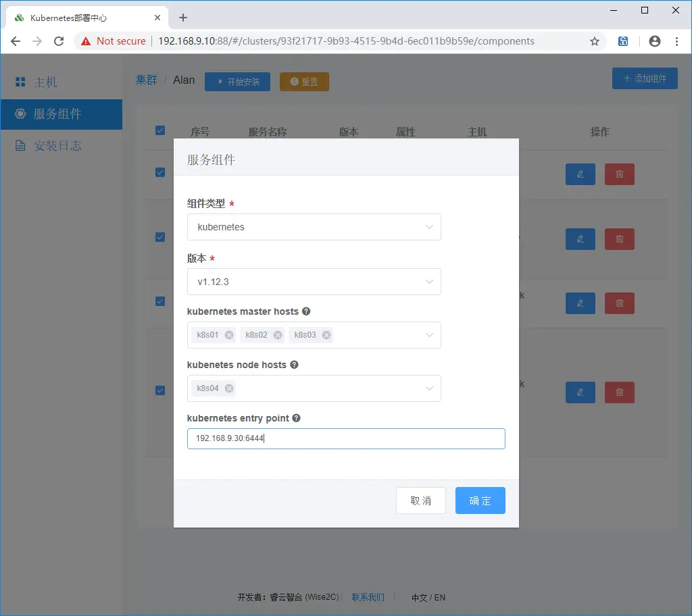Open the 版本 dropdown showing v1.12.3

(314, 282)
